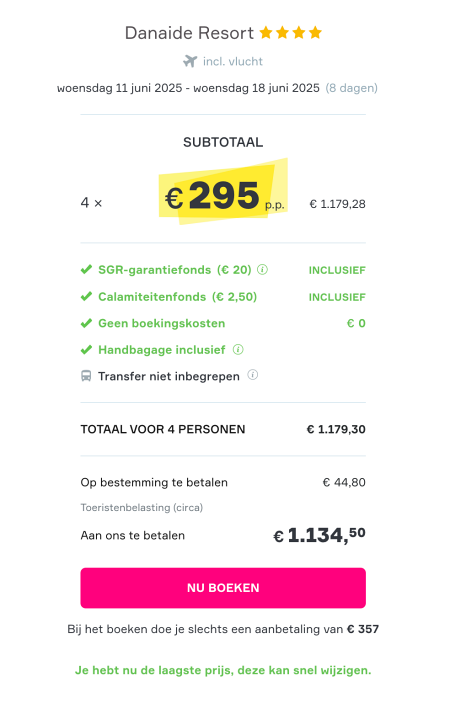Click the Calamiteitenfonds (€ 2,50) label

point(177,297)
